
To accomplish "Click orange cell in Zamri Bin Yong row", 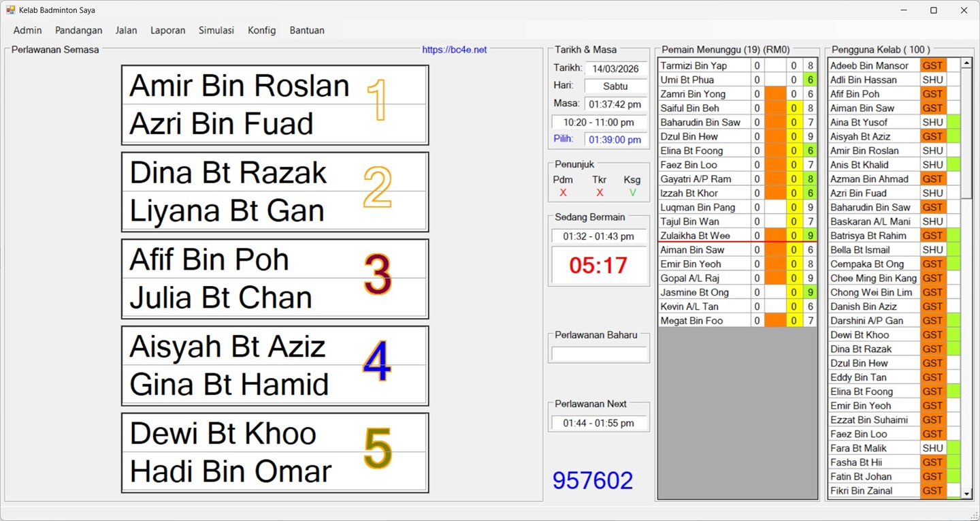I will (775, 94).
